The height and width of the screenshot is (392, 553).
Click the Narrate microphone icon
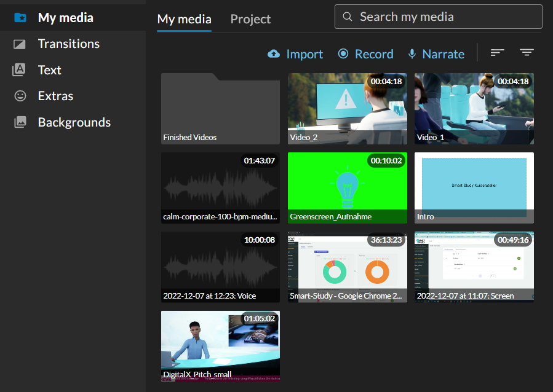tap(412, 54)
